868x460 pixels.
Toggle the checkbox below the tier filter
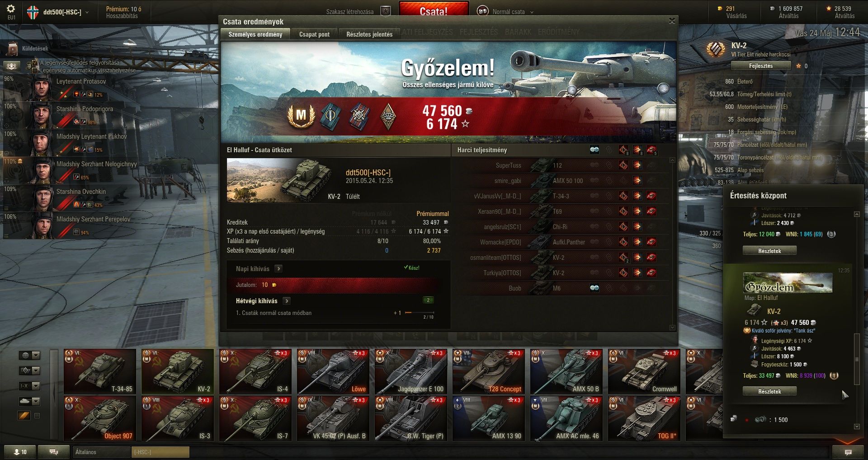pos(37,416)
